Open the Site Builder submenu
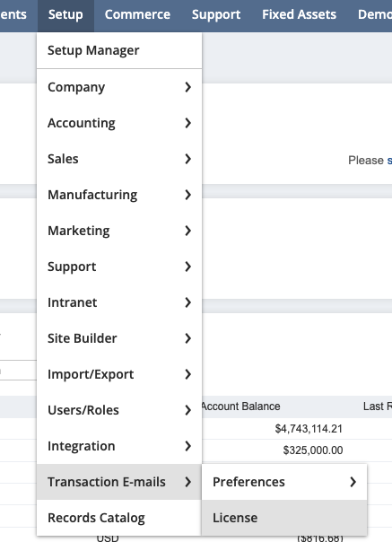392x542 pixels. [119, 338]
